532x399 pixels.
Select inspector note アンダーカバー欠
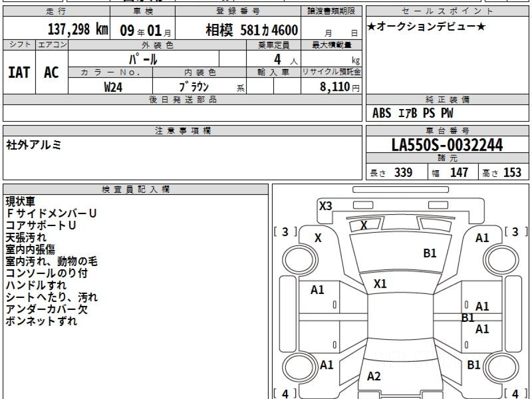click(x=47, y=309)
